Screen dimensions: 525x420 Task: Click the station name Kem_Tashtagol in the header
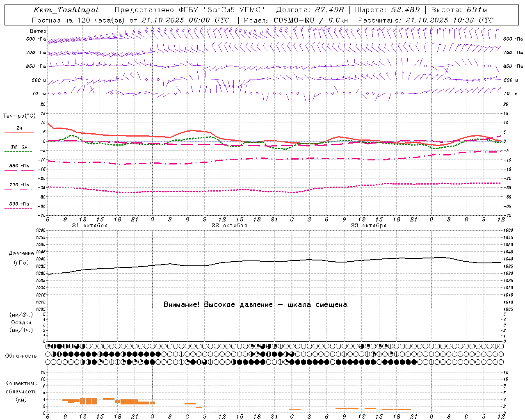(x=66, y=10)
